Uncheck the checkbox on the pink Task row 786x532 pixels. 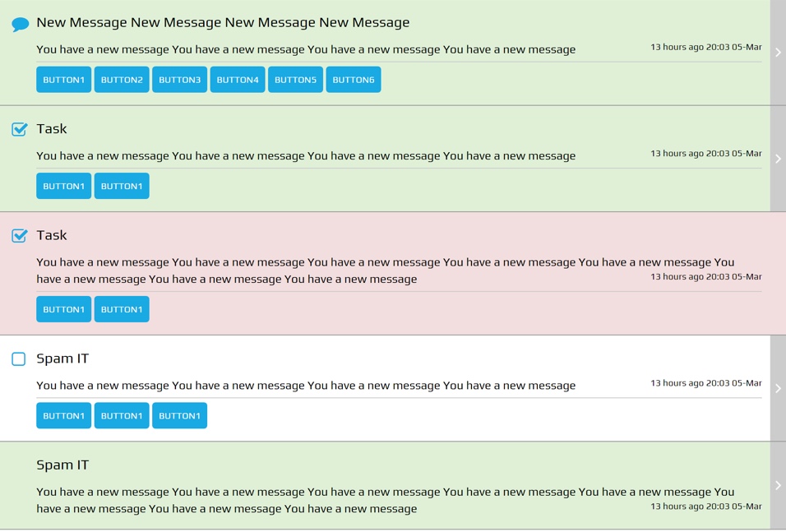click(x=19, y=236)
